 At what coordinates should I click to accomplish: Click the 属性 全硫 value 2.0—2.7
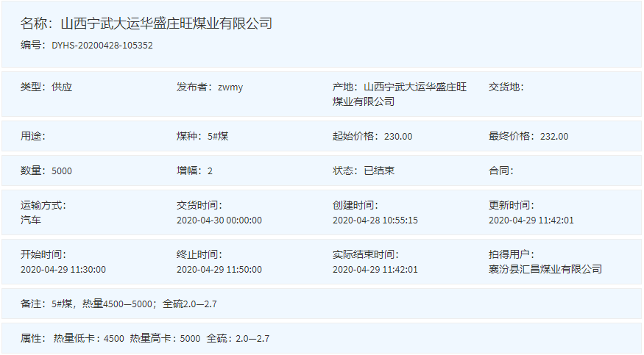point(253,339)
